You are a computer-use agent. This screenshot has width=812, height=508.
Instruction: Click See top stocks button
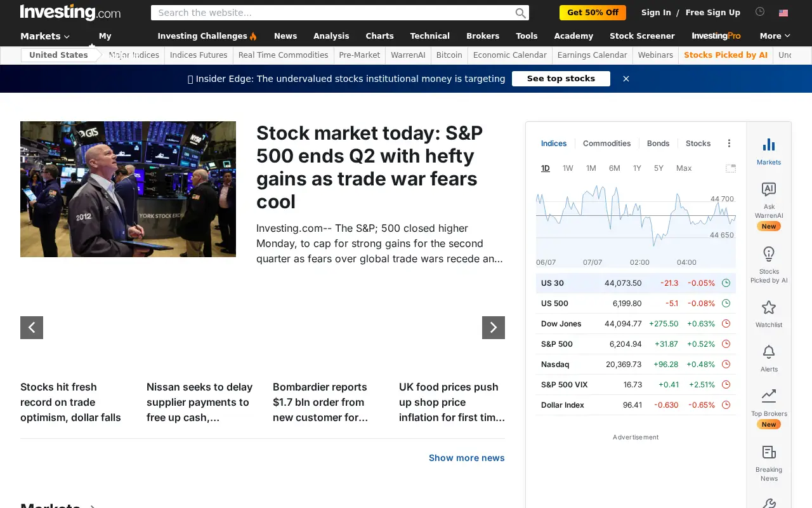pos(561,79)
